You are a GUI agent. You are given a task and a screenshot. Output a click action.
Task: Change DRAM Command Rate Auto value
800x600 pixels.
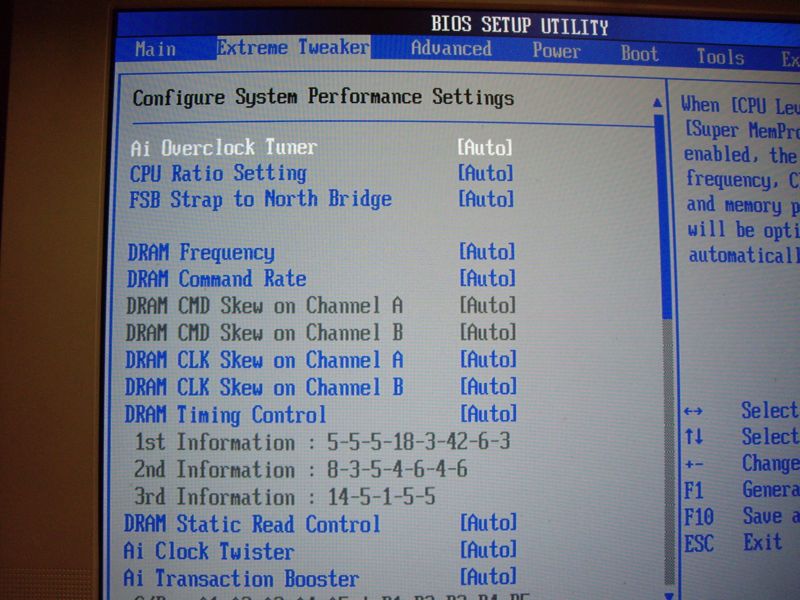[487, 279]
